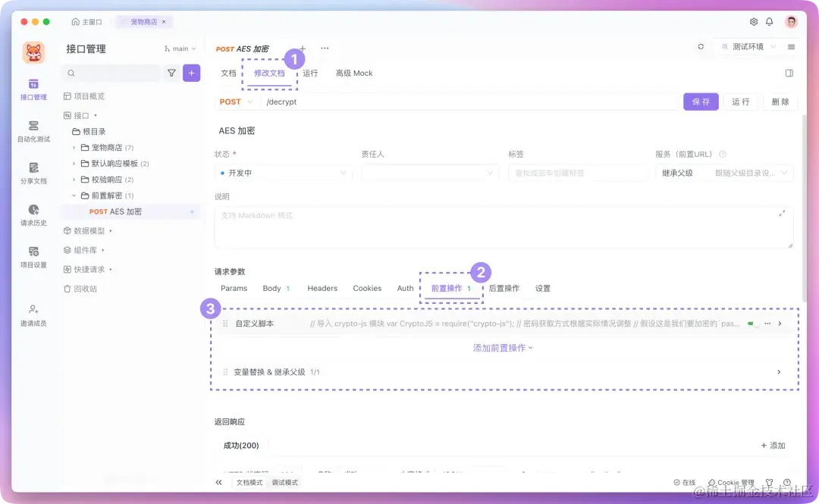Click the 邀请成员 icon at bottom left
Screen dimensions: 819x504
tap(33, 313)
